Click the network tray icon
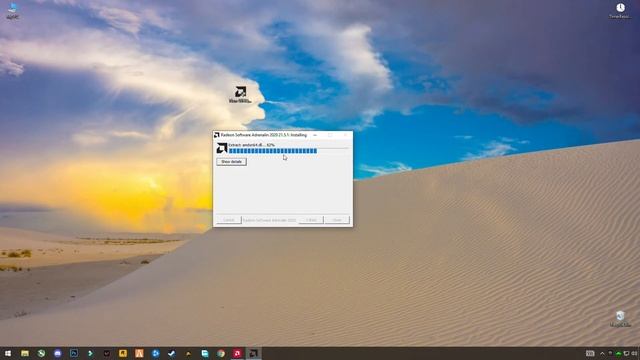This screenshot has height=360, width=640. (627, 353)
